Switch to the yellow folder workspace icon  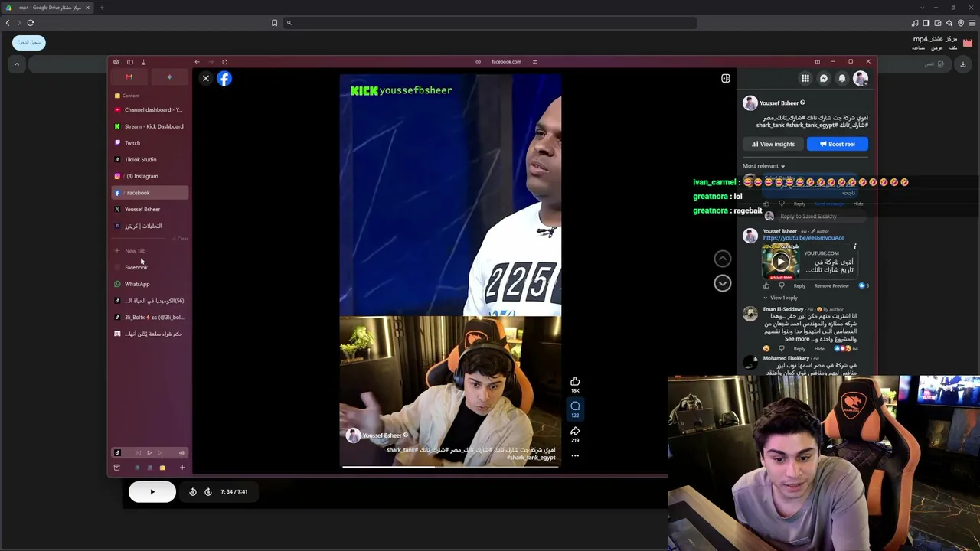tap(162, 468)
